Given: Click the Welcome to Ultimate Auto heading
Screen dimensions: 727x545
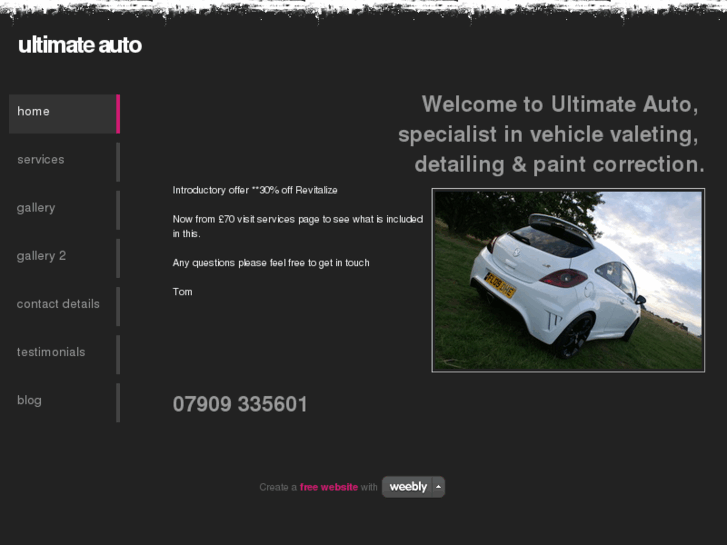Looking at the screenshot, I should click(x=551, y=134).
